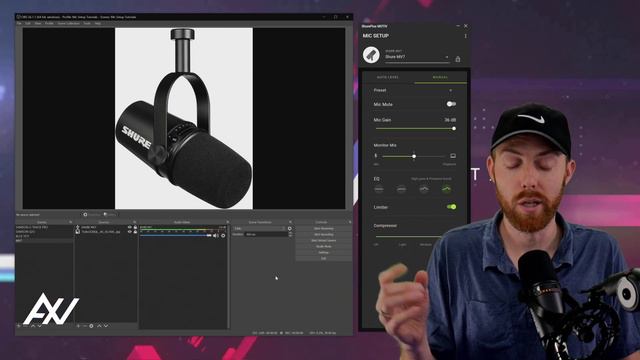Adjust the audio mixer volume slider
This screenshot has height=360, width=640.
176,236
